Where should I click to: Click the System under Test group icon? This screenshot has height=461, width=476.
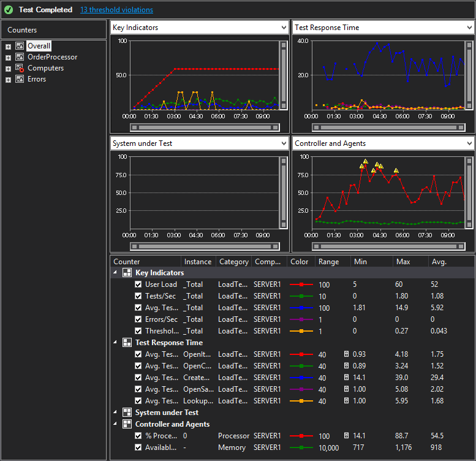[127, 413]
